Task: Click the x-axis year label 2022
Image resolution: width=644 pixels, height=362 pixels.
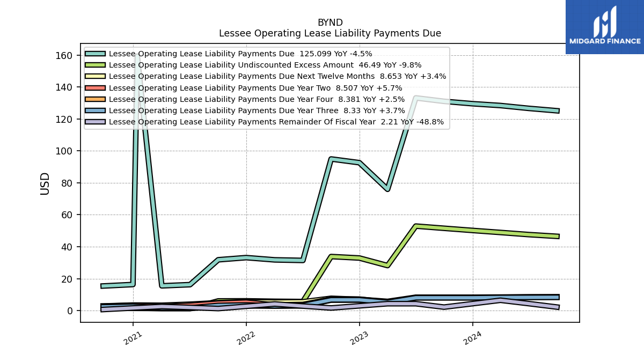Action: pos(246,338)
